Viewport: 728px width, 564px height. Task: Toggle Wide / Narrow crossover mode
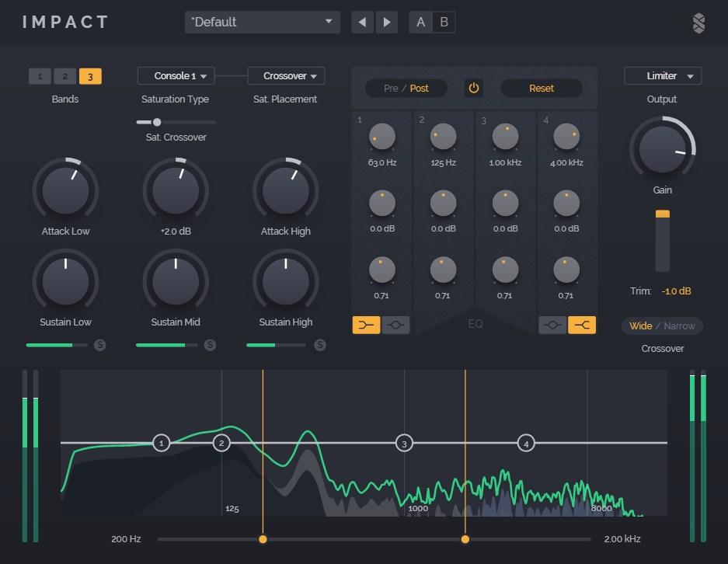click(662, 326)
